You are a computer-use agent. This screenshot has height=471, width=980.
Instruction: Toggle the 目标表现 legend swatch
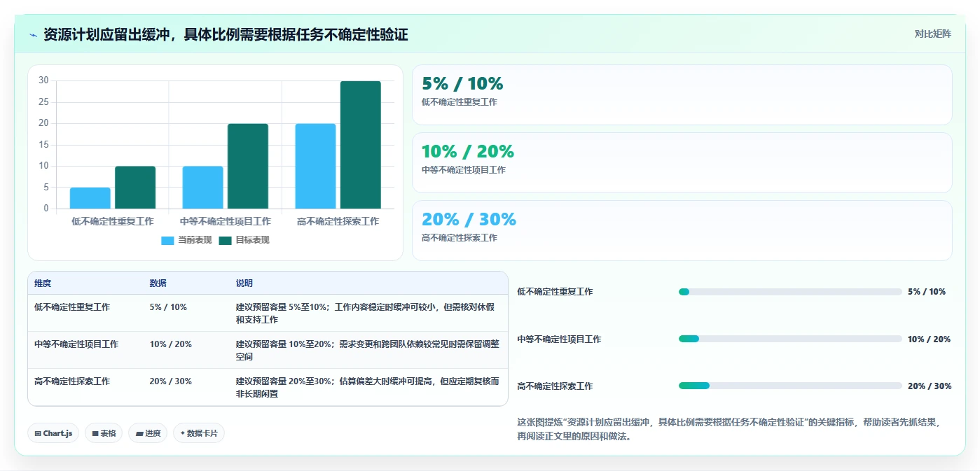pyautogui.click(x=225, y=240)
